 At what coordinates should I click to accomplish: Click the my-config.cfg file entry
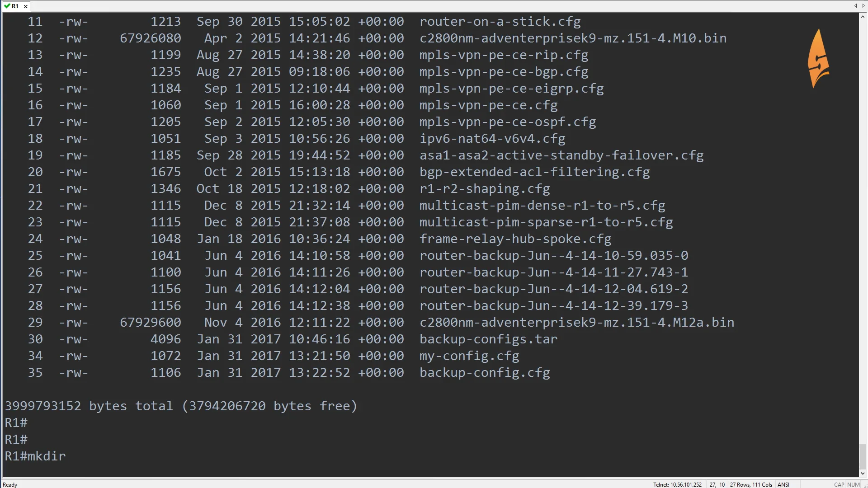[469, 356]
